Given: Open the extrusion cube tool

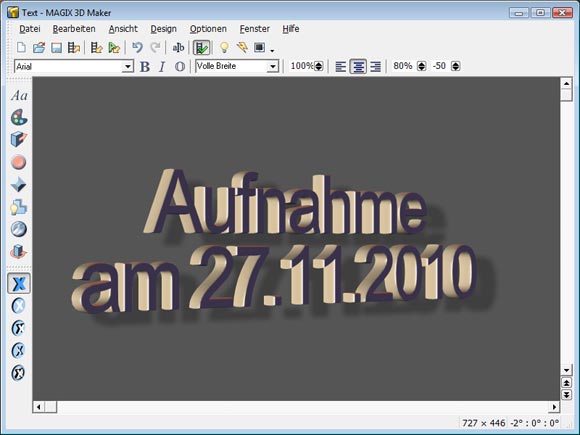Looking at the screenshot, I should coord(19,139).
